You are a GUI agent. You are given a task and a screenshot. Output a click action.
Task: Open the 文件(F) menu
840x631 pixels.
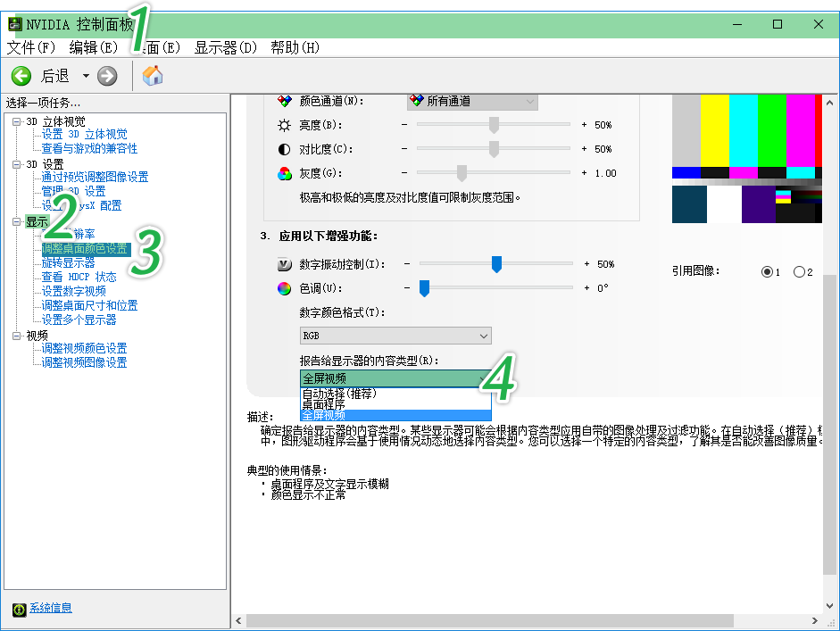pyautogui.click(x=31, y=47)
